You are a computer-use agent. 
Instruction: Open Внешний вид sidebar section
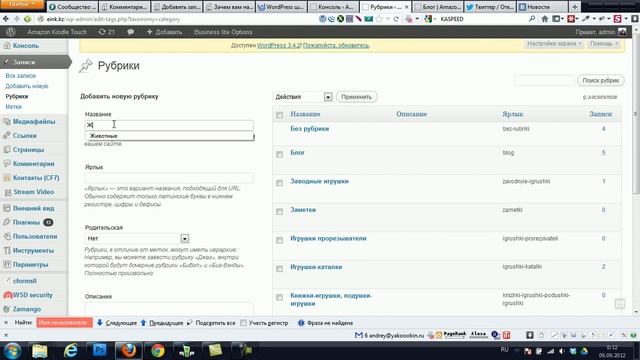(x=33, y=208)
